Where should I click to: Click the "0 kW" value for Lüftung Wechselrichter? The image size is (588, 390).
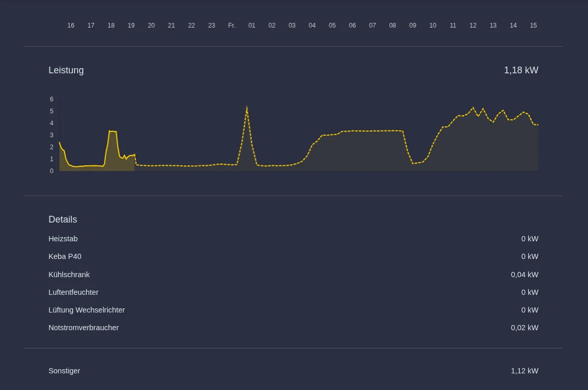[x=530, y=310]
